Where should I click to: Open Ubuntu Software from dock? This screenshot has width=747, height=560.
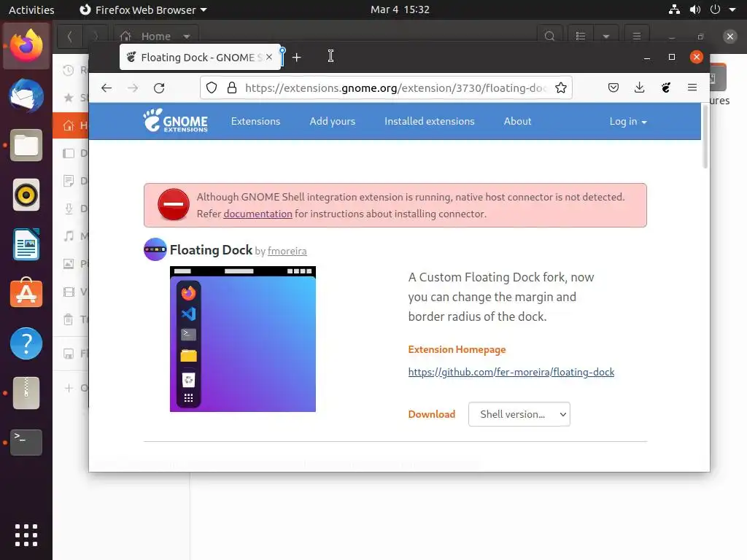[x=26, y=294]
